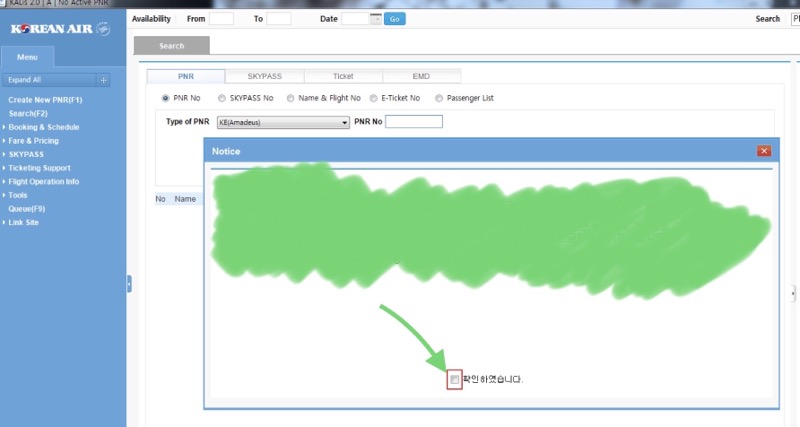Viewport: 800px width, 427px height.
Task: Check the 확인하였습니다 confirmation checkbox
Action: 455,380
